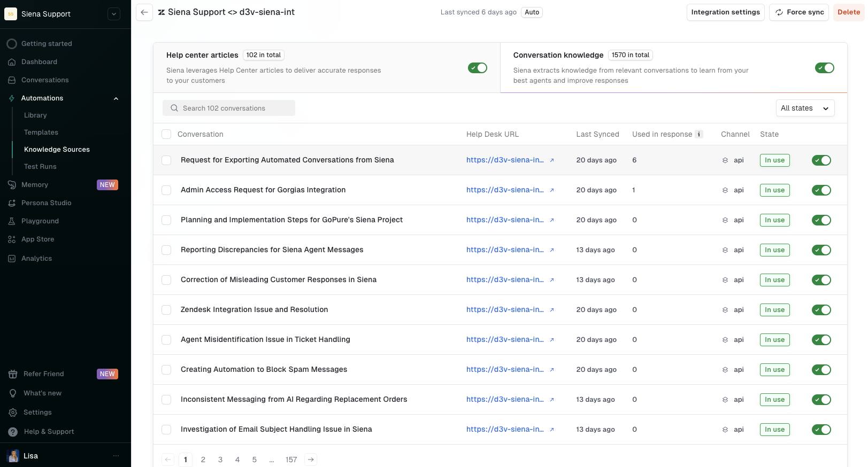The width and height of the screenshot is (868, 467).
Task: Check Zendesk Integration Issue row checkbox
Action: point(166,310)
